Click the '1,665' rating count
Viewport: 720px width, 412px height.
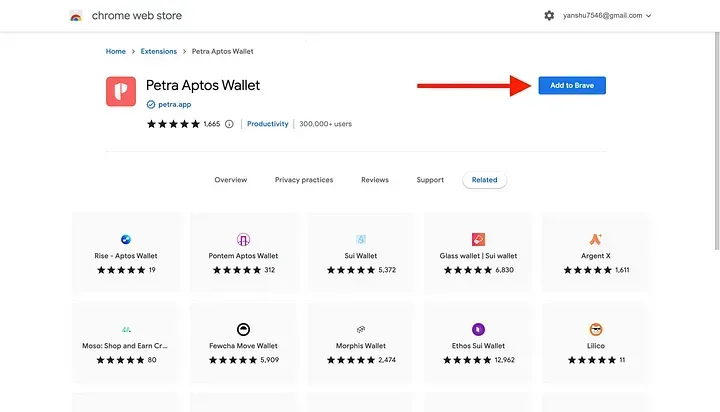[212, 124]
